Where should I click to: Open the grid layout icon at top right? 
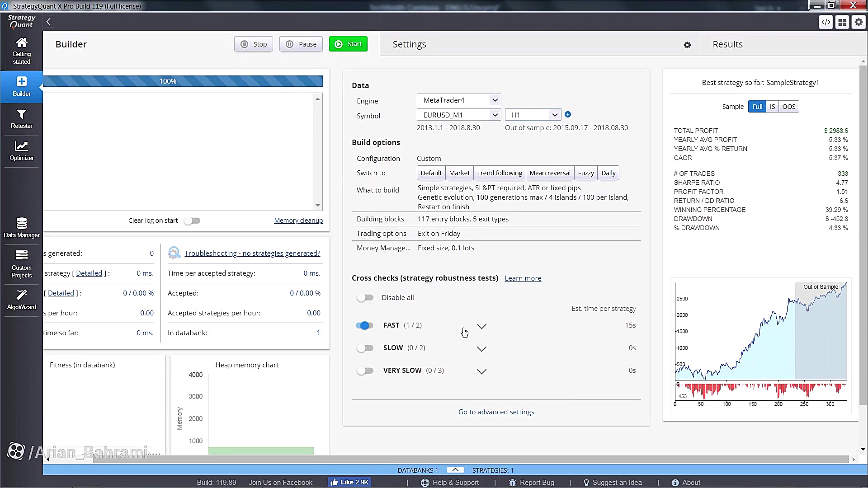pyautogui.click(x=842, y=22)
